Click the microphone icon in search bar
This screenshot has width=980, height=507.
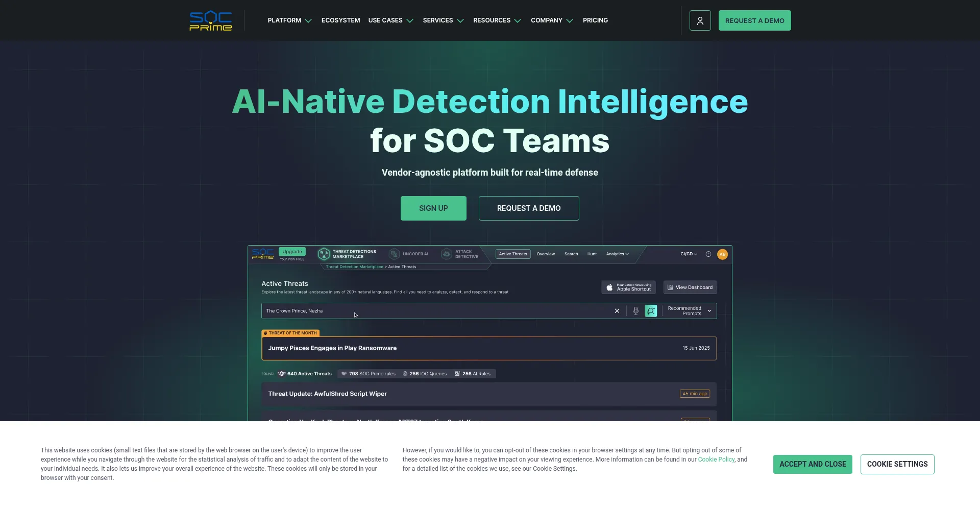click(x=635, y=311)
